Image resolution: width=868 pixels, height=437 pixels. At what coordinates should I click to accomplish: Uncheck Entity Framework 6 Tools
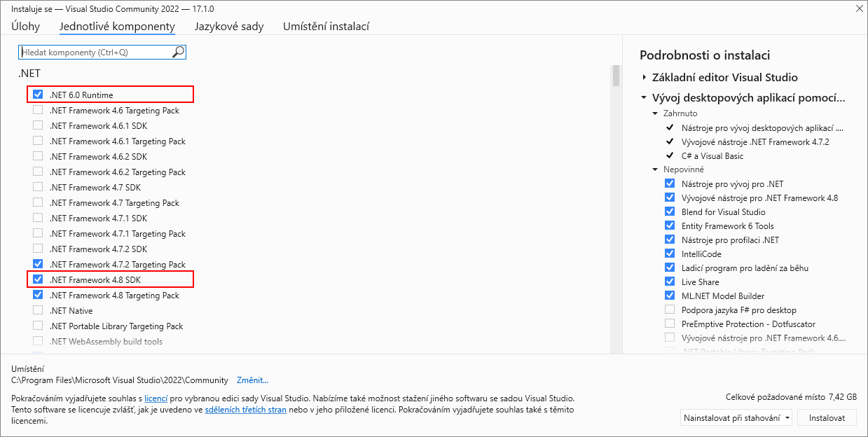(x=670, y=226)
